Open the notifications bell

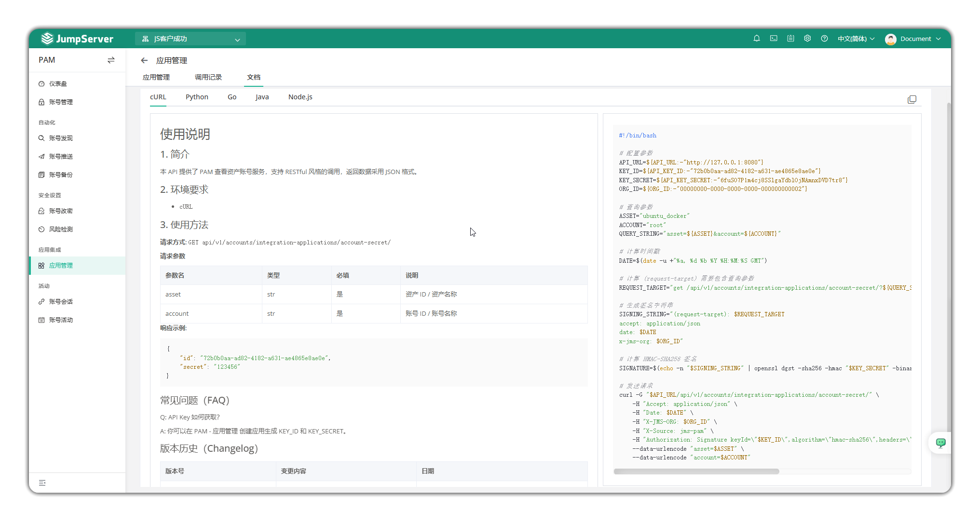tap(757, 39)
